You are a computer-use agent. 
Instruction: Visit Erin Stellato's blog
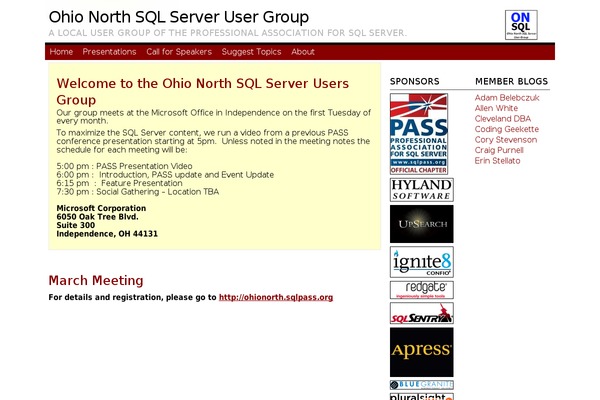pos(497,161)
